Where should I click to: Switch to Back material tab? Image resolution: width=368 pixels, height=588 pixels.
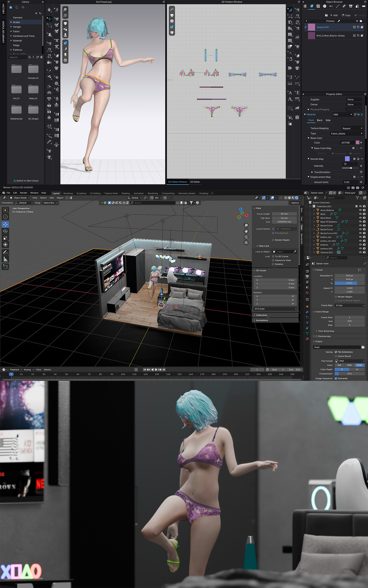[320, 120]
